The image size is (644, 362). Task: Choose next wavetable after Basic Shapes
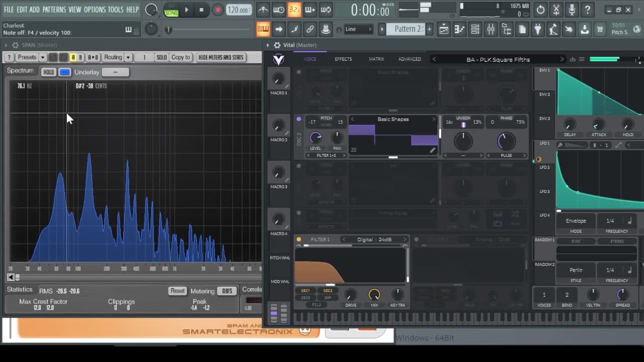click(x=434, y=119)
